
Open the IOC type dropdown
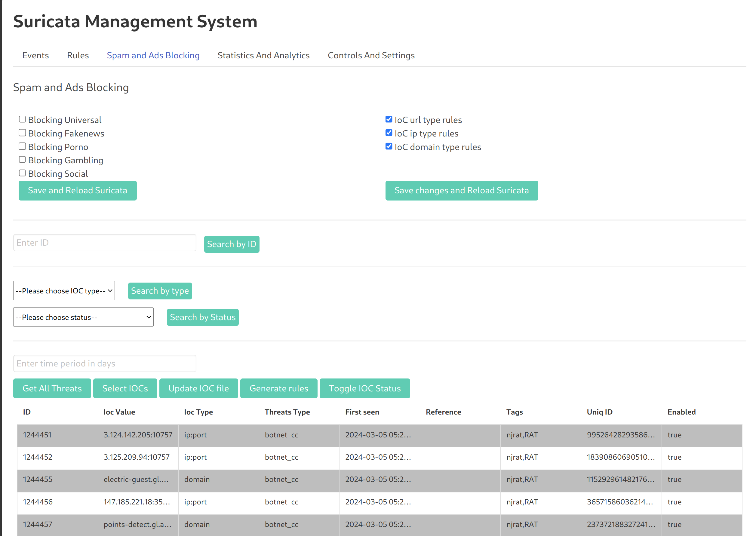[64, 290]
